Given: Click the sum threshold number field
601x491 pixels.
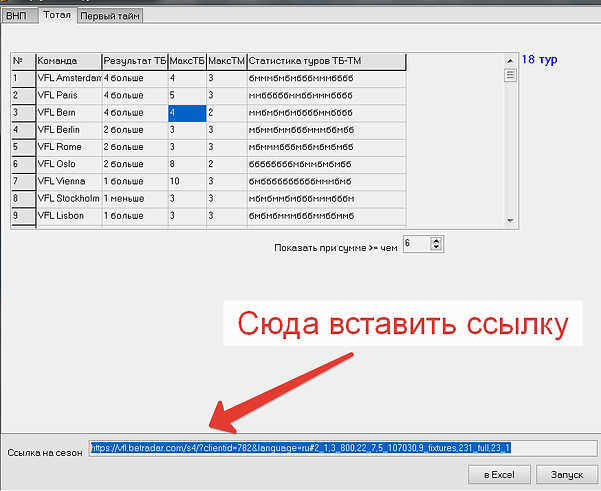Looking at the screenshot, I should click(416, 244).
